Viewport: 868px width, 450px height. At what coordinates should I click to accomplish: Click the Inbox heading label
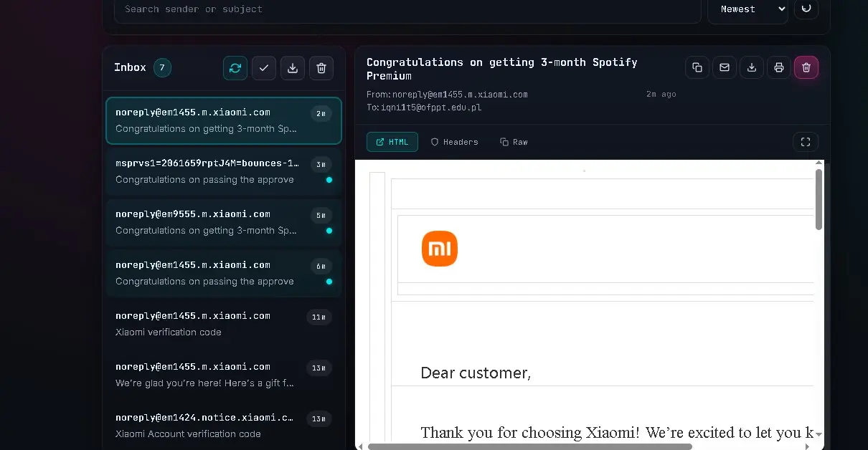click(130, 67)
